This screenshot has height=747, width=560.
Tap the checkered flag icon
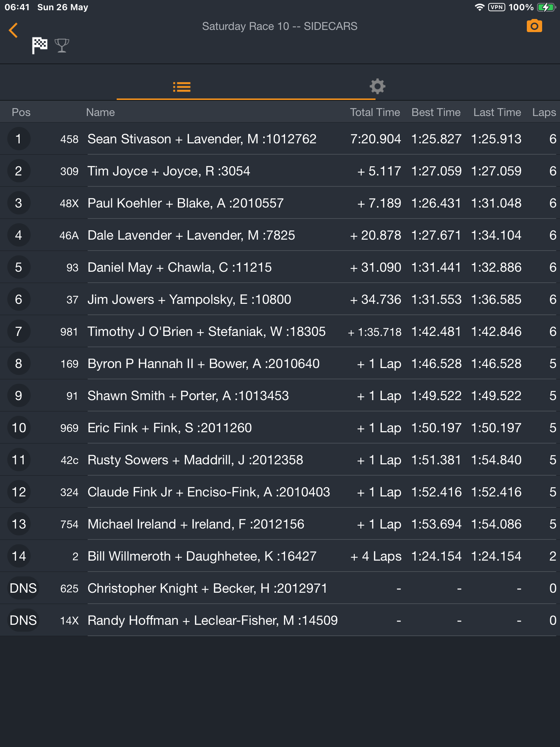(x=39, y=46)
